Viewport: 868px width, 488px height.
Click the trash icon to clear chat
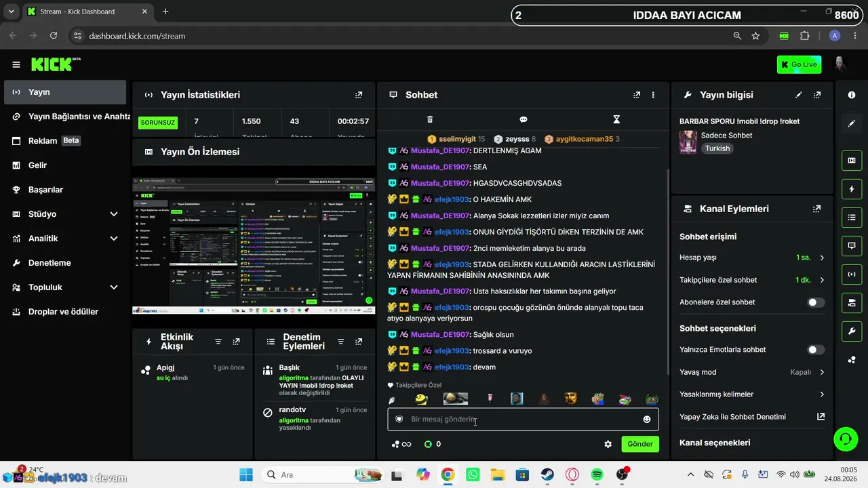click(430, 119)
